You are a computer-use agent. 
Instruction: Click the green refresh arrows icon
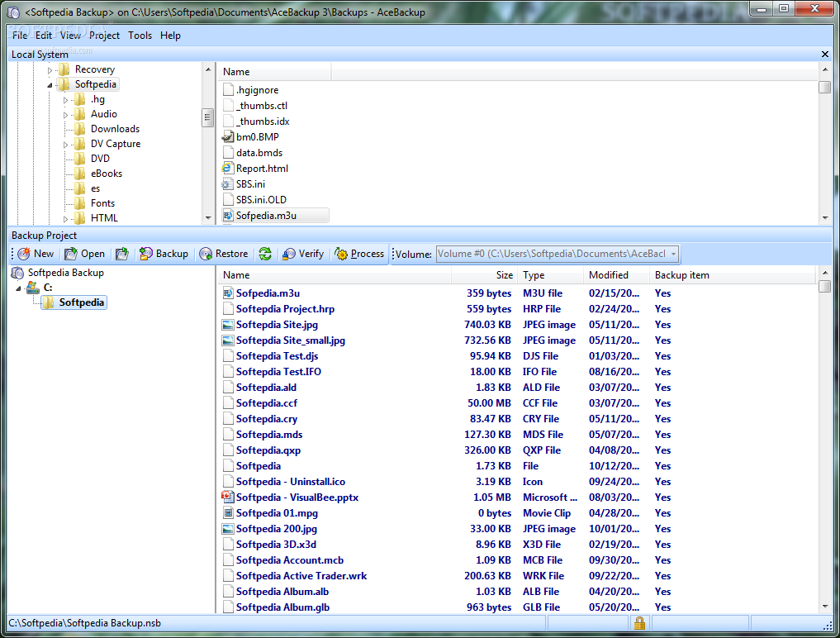click(x=265, y=254)
